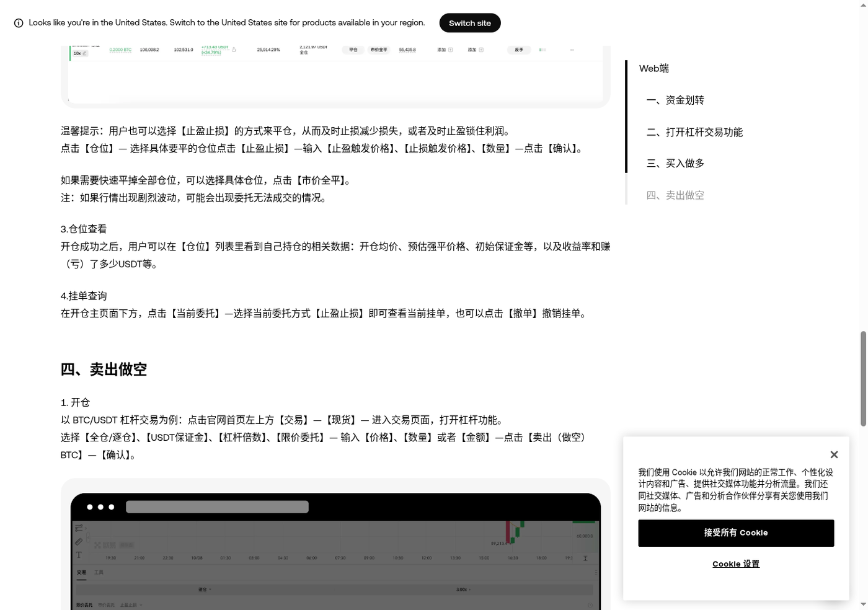Click the subheading 3.仓位查看

point(84,229)
